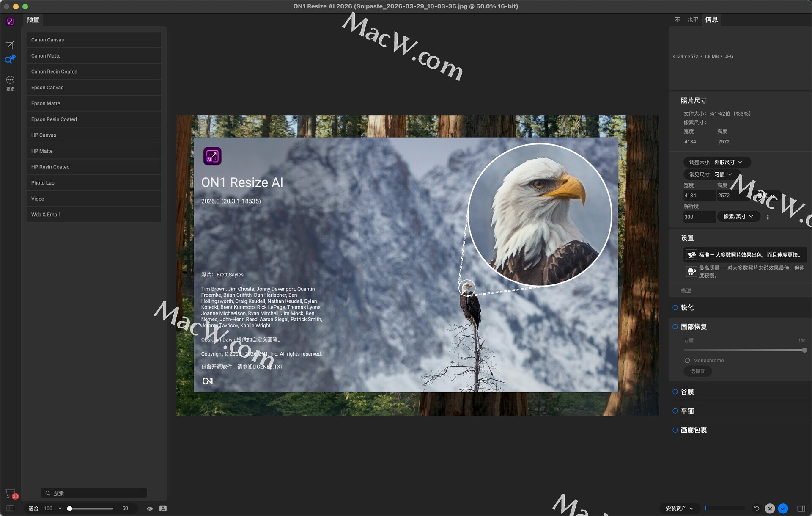Enable the 锐化 sharpening section toggle
Screen dimensions: 812x516
point(675,308)
